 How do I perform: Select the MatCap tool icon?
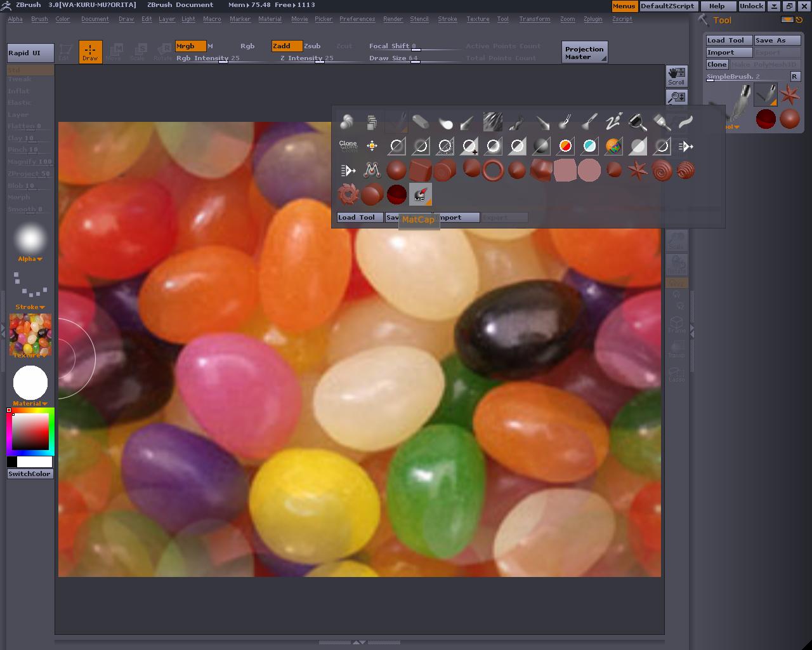pyautogui.click(x=420, y=194)
